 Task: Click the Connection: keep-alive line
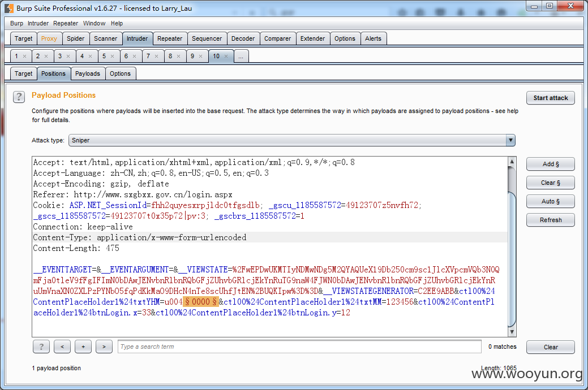(x=83, y=227)
